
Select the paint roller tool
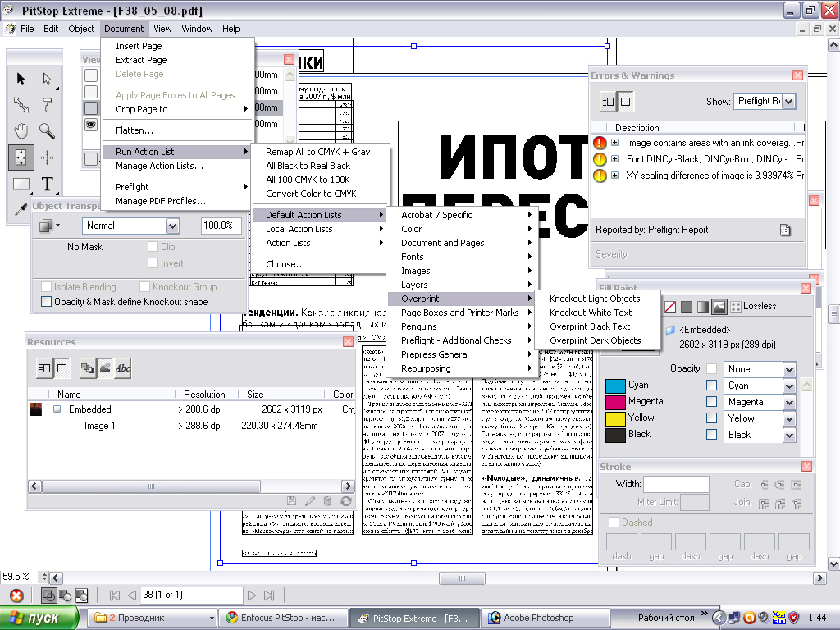click(x=47, y=105)
